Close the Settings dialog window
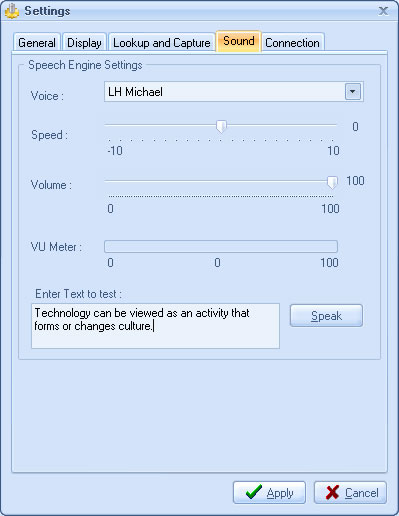The width and height of the screenshot is (399, 516). tap(383, 11)
